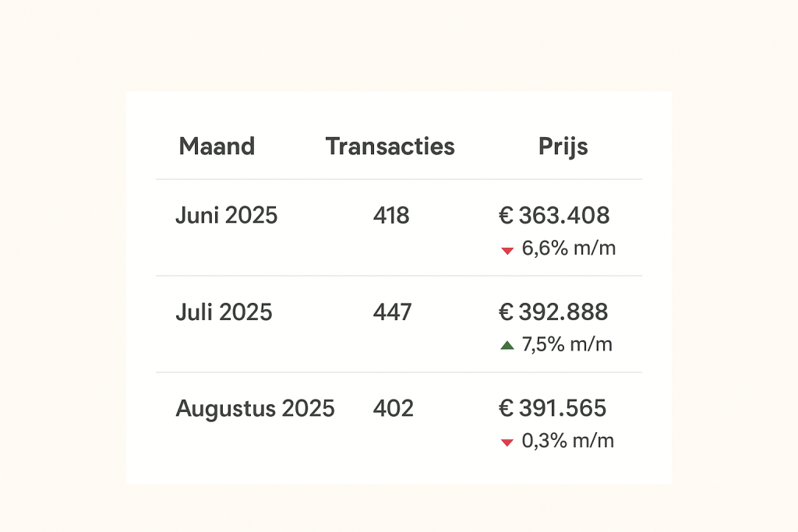This screenshot has width=798, height=532.
Task: Select the Maand column header
Action: (217, 146)
